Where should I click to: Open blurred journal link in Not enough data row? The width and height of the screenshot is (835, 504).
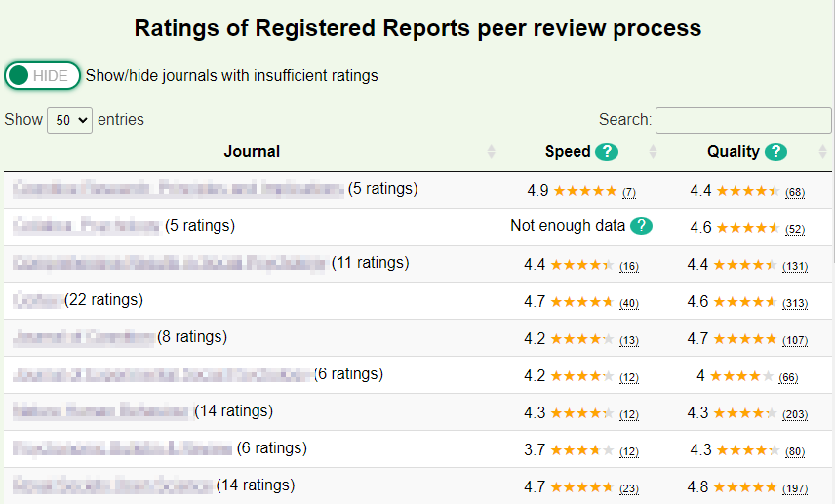point(86,226)
